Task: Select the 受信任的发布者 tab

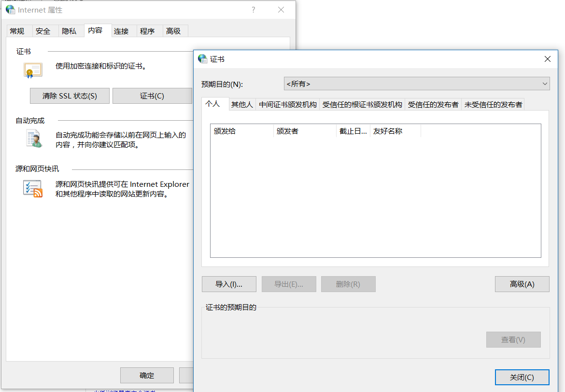Action: point(433,104)
